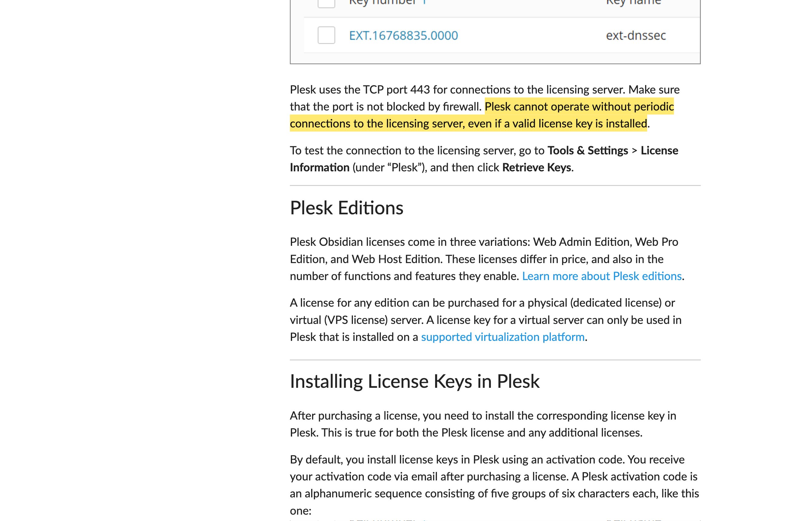Click the paragraph starting 'After purchasing a license'
The image size is (812, 521).
tap(483, 424)
